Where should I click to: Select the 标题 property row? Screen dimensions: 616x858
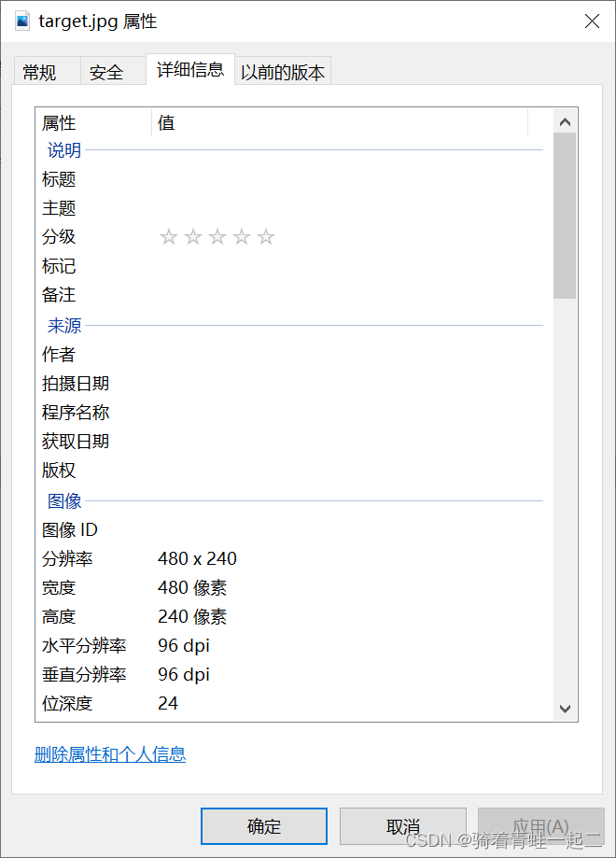coord(294,179)
